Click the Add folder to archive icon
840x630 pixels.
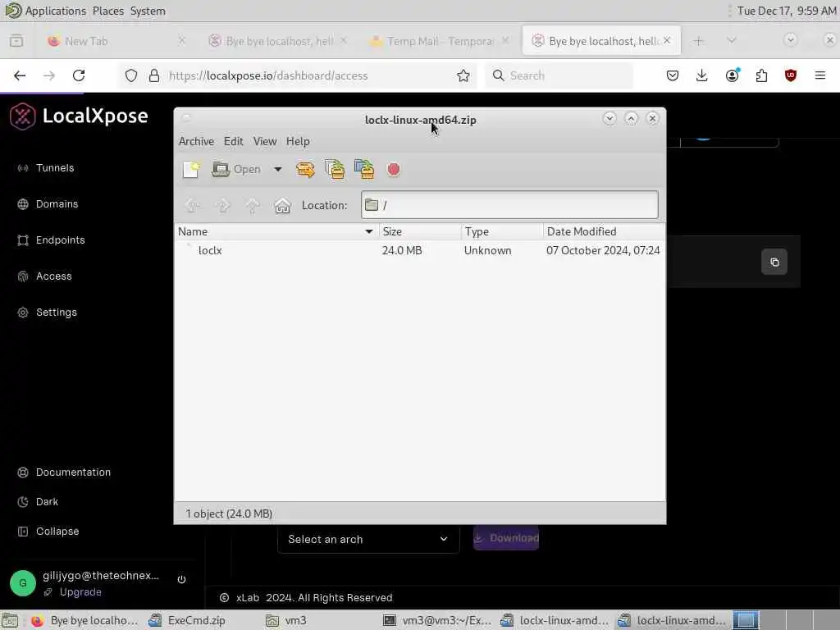(364, 169)
